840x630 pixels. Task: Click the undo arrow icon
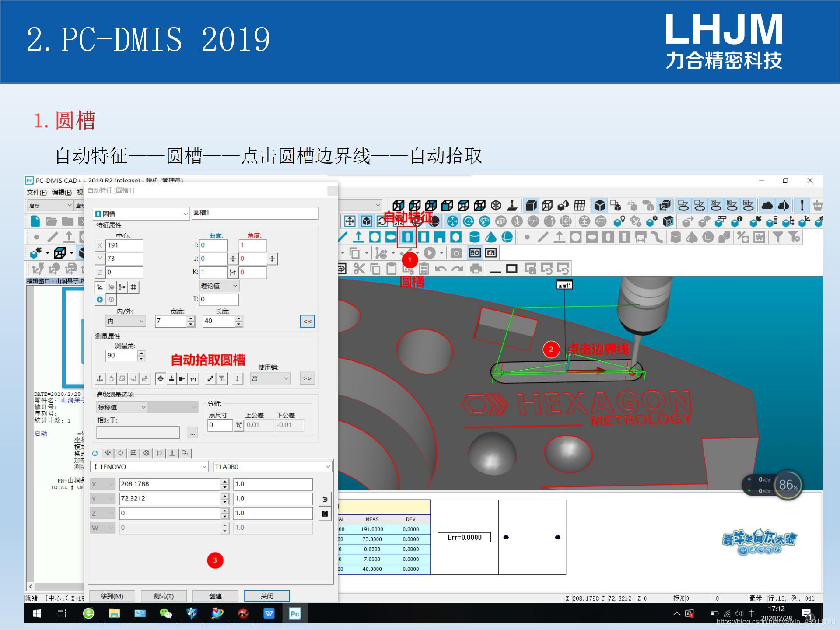pos(441,269)
